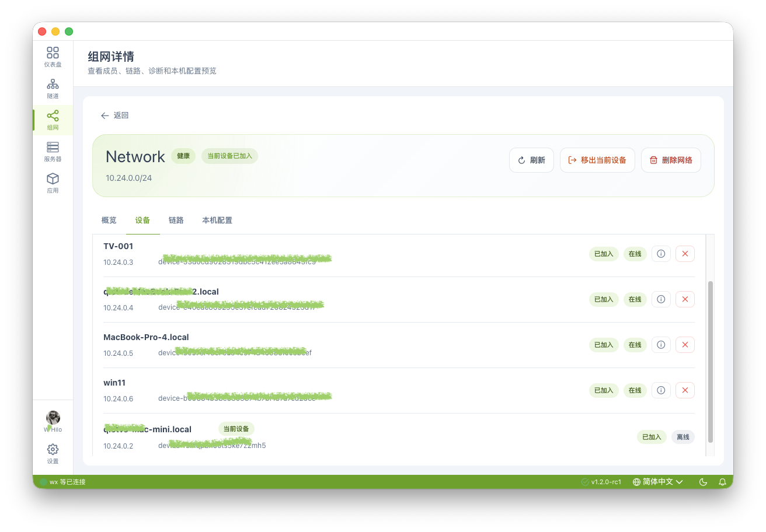Viewport: 766px width, 532px height.
Task: Remove MacBook-Pro-4.local device
Action: [685, 345]
